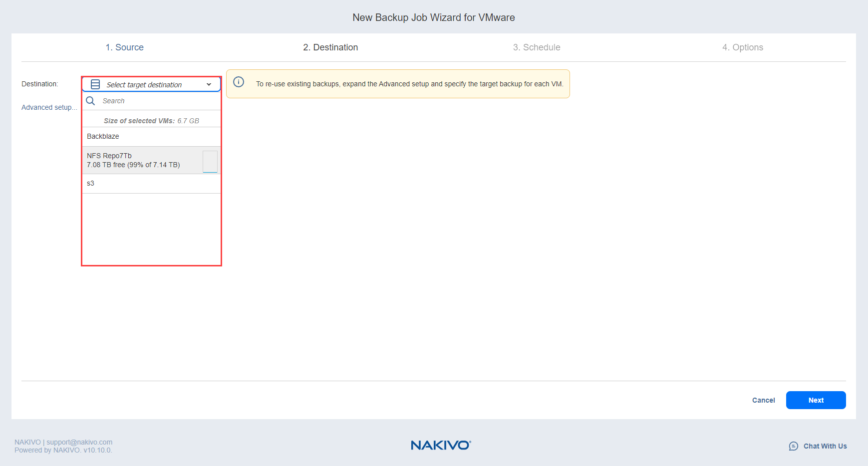
Task: Jump to the 3. Schedule step
Action: [537, 47]
